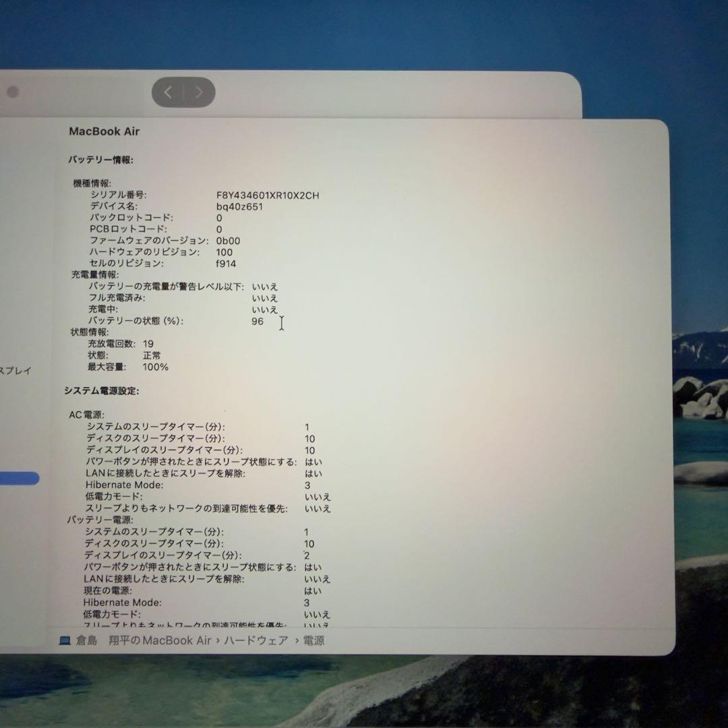Click the 最大容量 label
Screen dimensions: 728x728
point(107,367)
